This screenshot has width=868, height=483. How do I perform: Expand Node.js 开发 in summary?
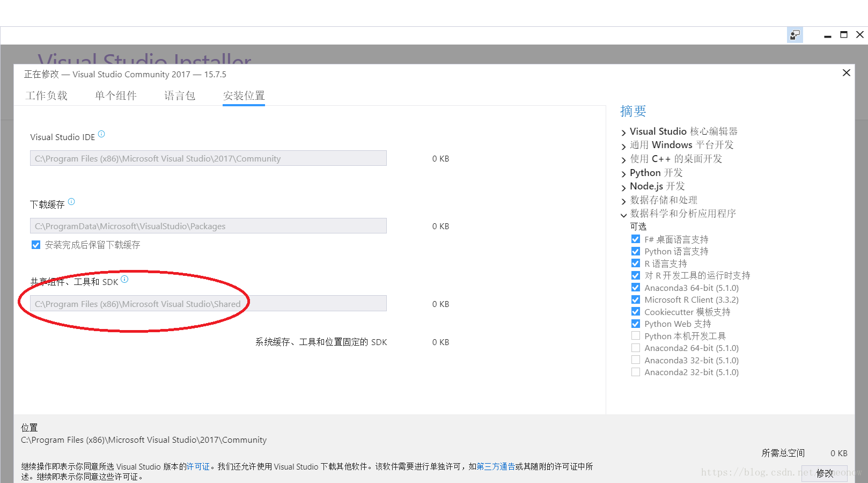(x=623, y=187)
